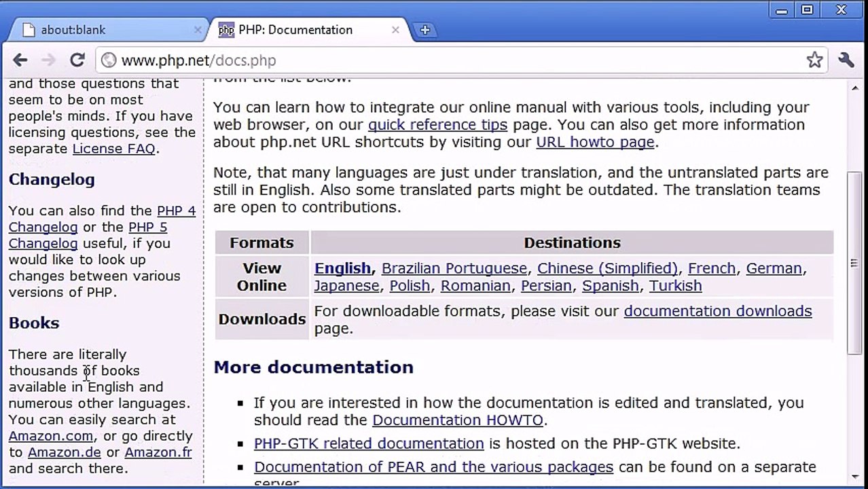Click the page scrollbar down arrow

(x=854, y=478)
